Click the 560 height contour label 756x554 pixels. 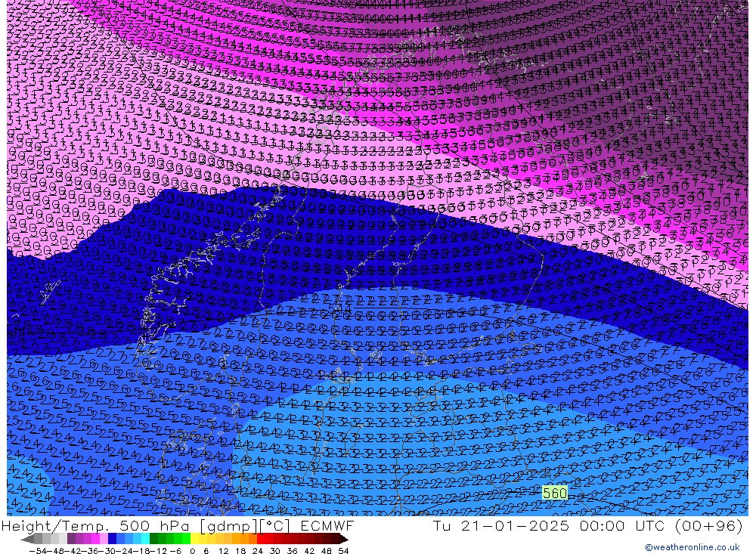555,493
